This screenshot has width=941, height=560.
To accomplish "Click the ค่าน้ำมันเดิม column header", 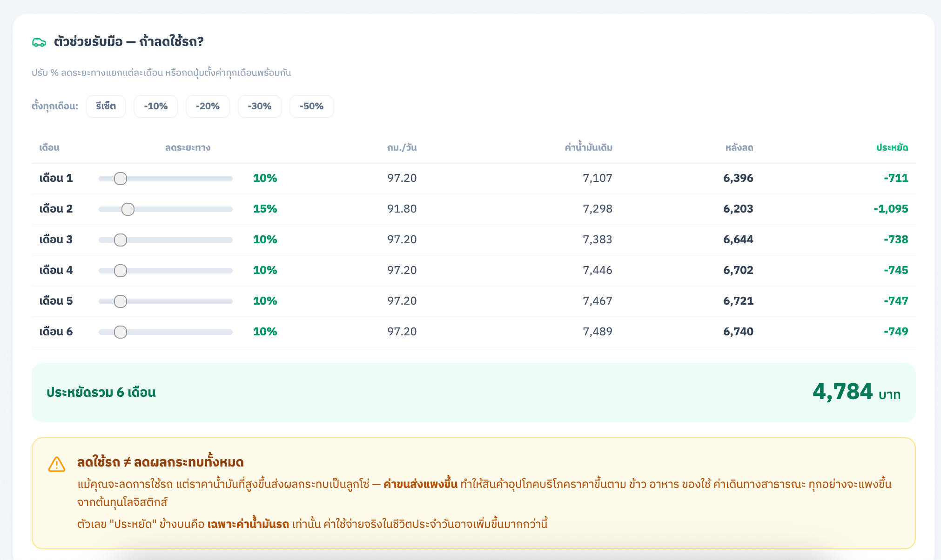I will 588,148.
